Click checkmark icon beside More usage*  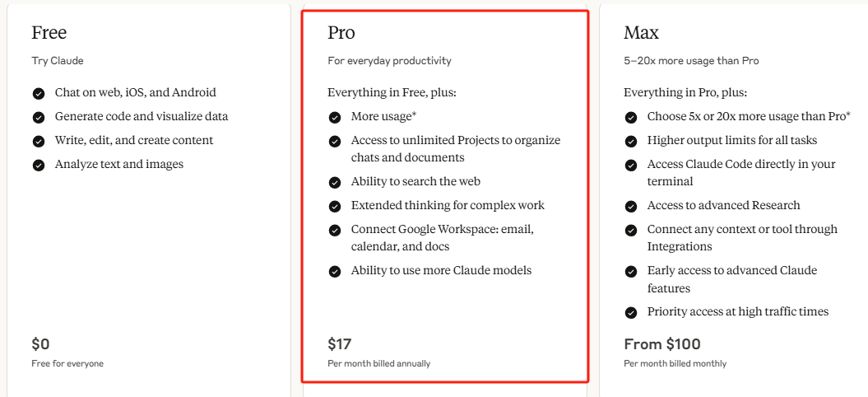click(x=334, y=118)
